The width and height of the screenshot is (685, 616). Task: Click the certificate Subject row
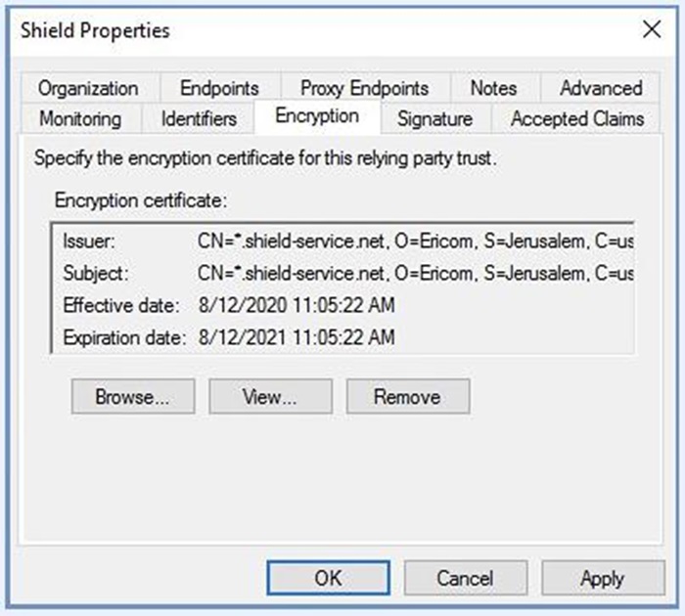coord(342,273)
